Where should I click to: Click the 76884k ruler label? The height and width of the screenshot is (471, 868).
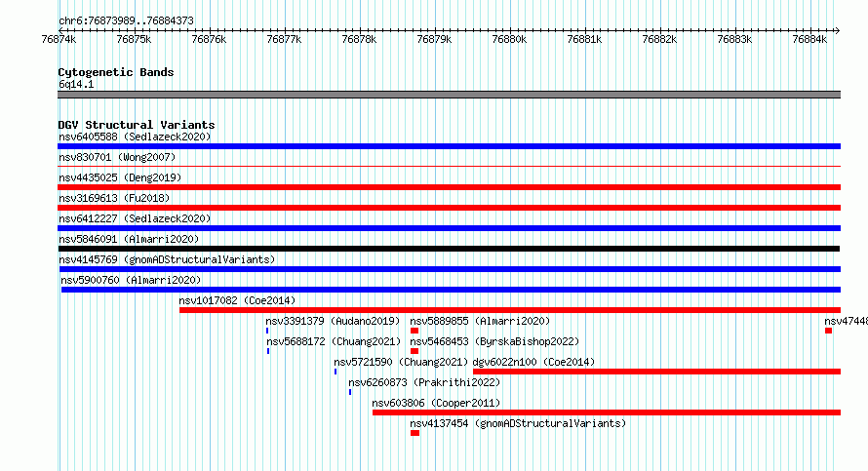(809, 39)
